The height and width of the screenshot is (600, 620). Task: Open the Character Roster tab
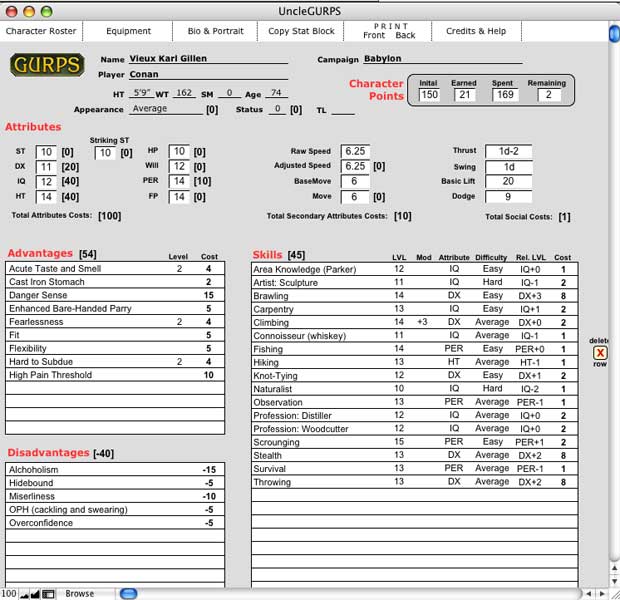[x=41, y=31]
